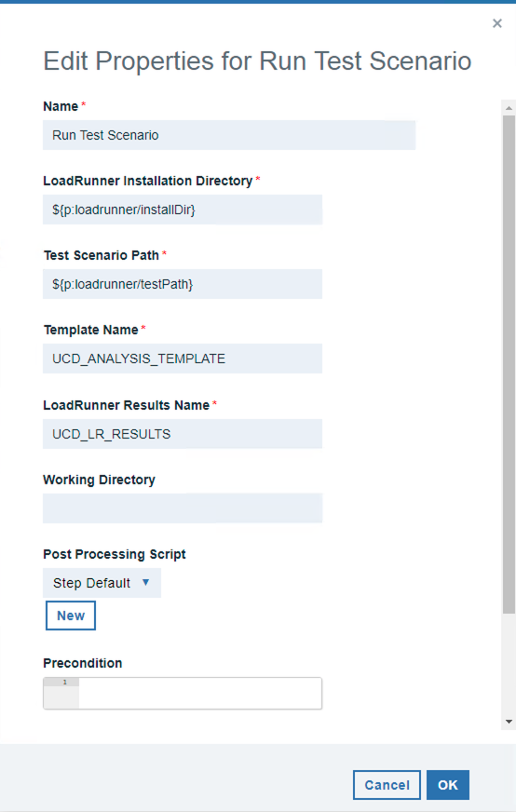Click the LoadRunner Installation Directory field
Image resolution: width=516 pixels, height=812 pixels.
(183, 210)
